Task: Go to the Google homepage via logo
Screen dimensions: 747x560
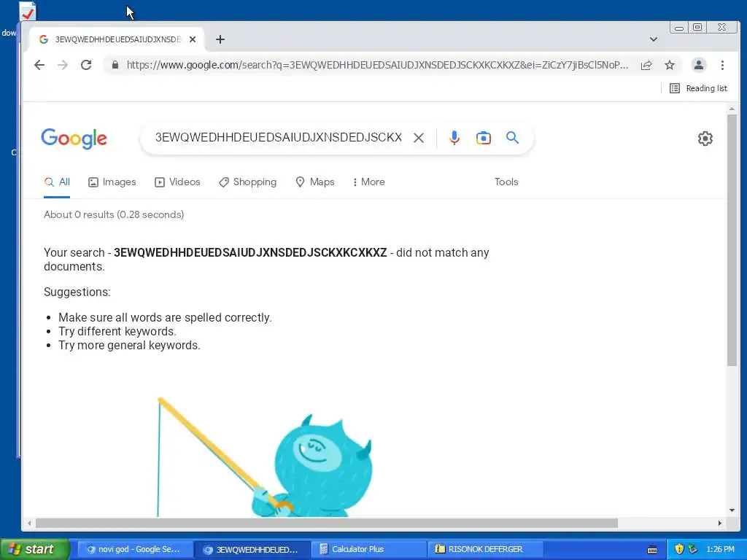Action: click(74, 139)
